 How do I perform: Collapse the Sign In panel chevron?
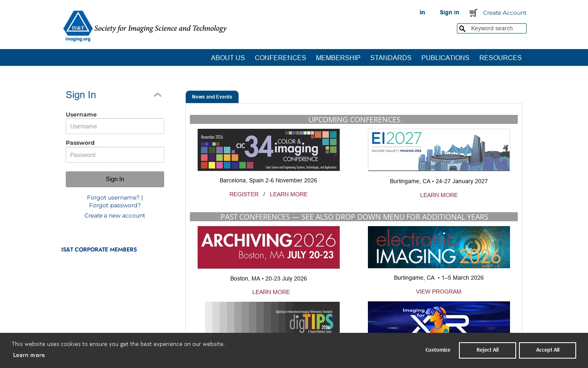[x=158, y=95]
